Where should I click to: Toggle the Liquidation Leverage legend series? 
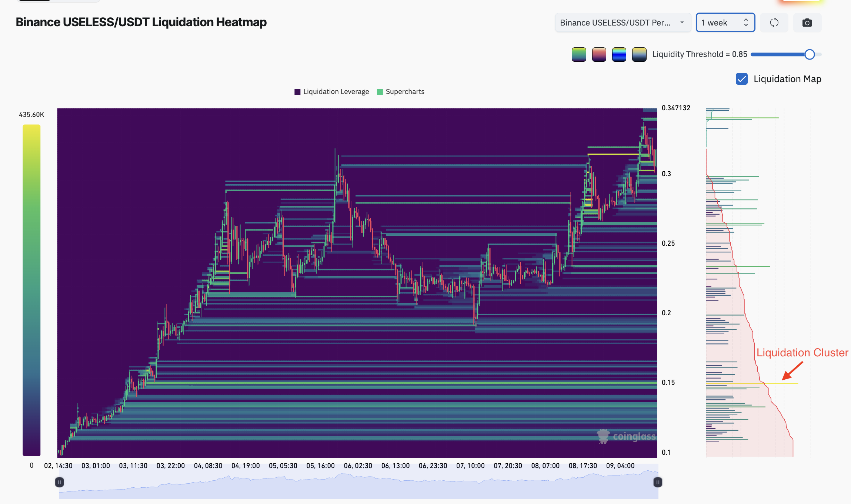click(x=332, y=92)
